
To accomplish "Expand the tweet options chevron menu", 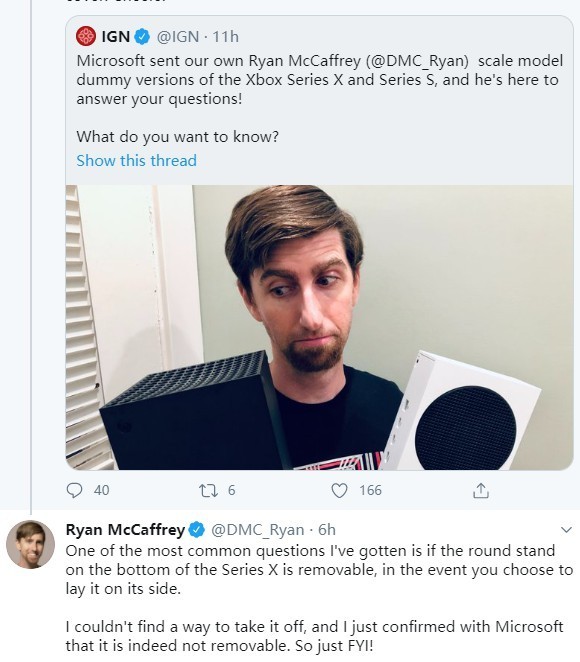I will (566, 529).
